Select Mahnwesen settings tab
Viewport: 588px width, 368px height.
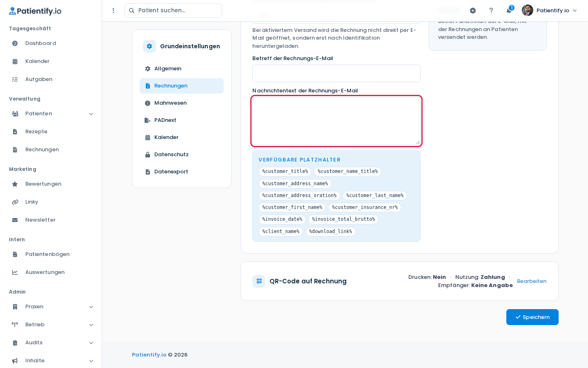182,103
